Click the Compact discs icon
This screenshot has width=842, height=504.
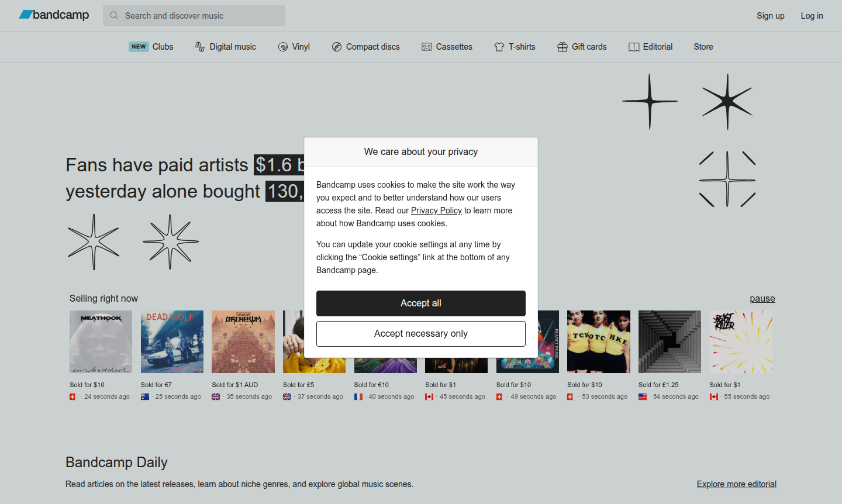tap(336, 47)
